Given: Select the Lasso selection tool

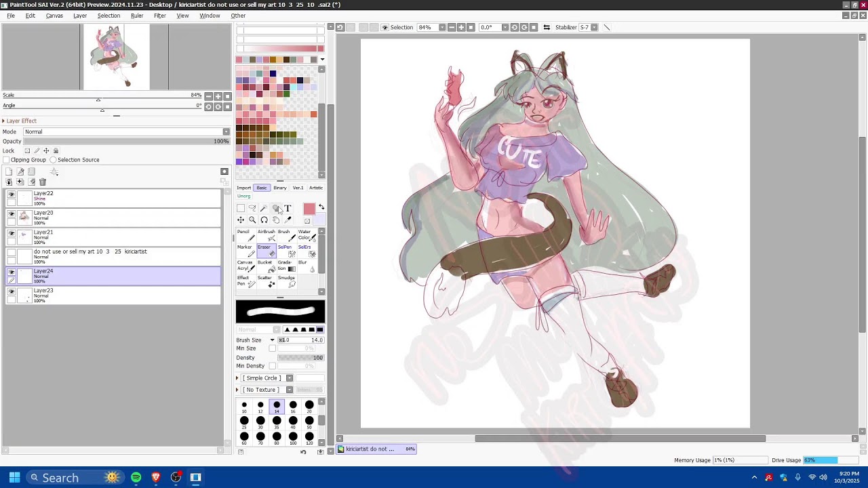Looking at the screenshot, I should [252, 208].
